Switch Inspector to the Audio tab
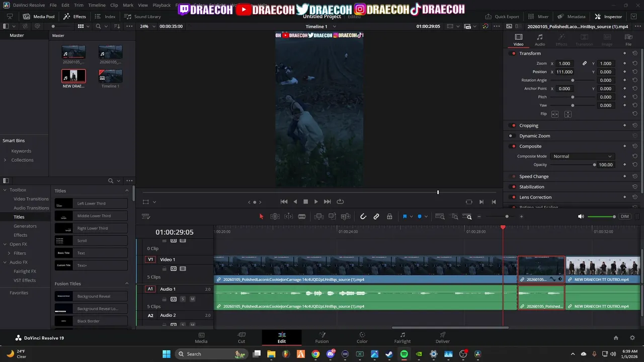The image size is (644, 362). point(539,40)
